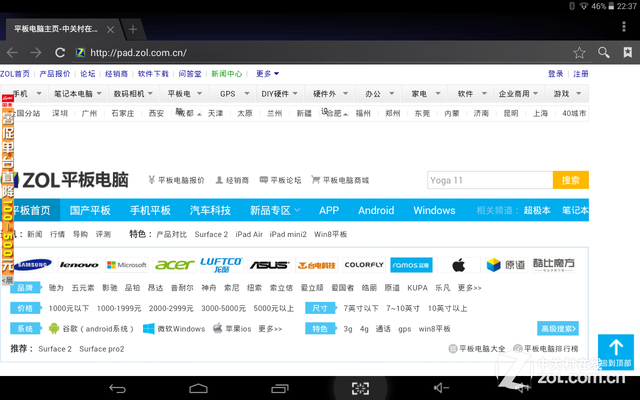Tap the browser back arrow

point(12,53)
